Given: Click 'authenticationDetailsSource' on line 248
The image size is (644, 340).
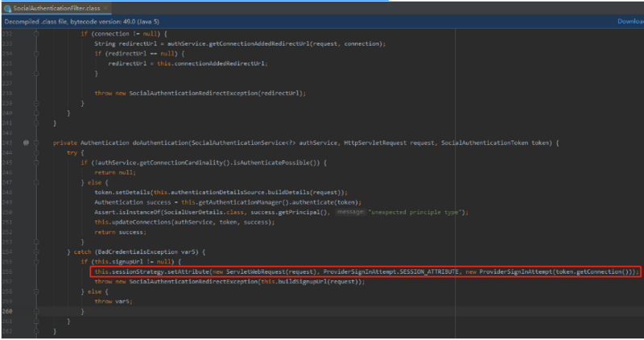Looking at the screenshot, I should 217,193.
